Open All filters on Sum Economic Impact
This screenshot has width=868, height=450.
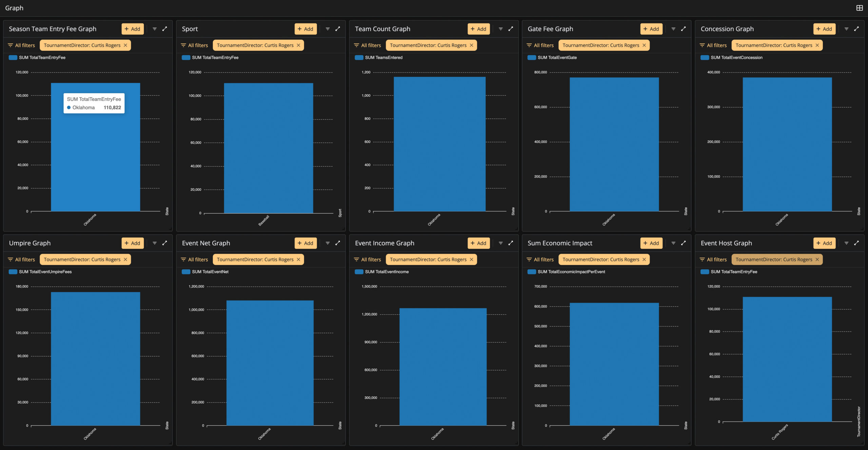(540, 259)
